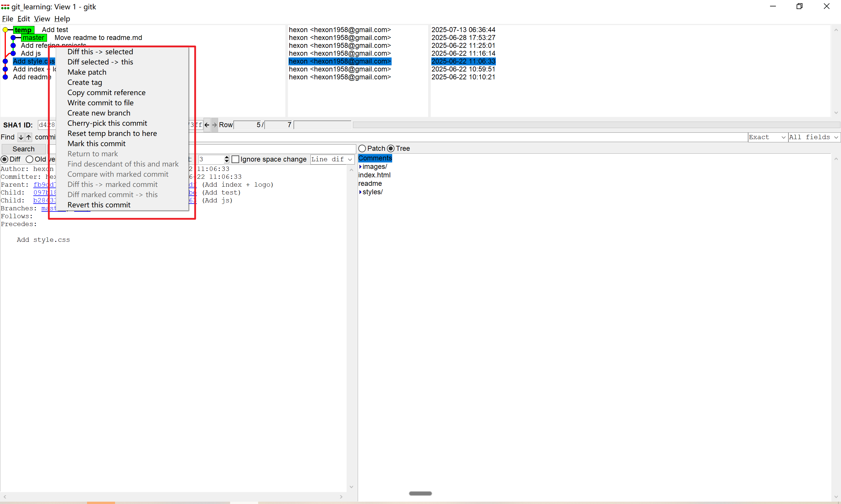
Task: Click the yellow commit node for Add test
Action: 5,30
